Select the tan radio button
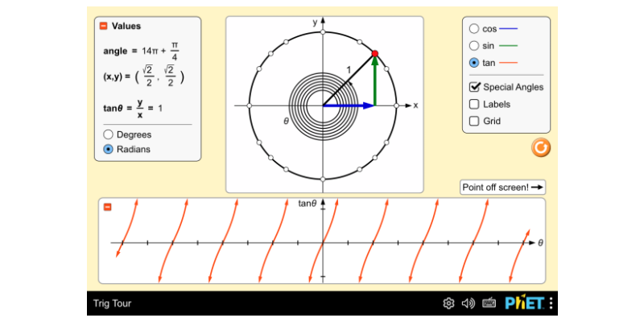Image resolution: width=644 pixels, height=322 pixels. click(474, 63)
